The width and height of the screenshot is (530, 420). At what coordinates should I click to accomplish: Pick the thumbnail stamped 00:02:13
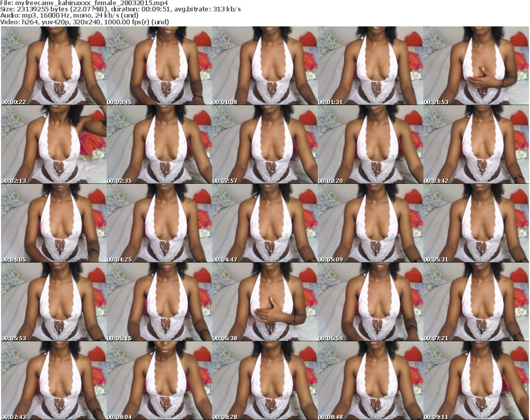pyautogui.click(x=54, y=144)
